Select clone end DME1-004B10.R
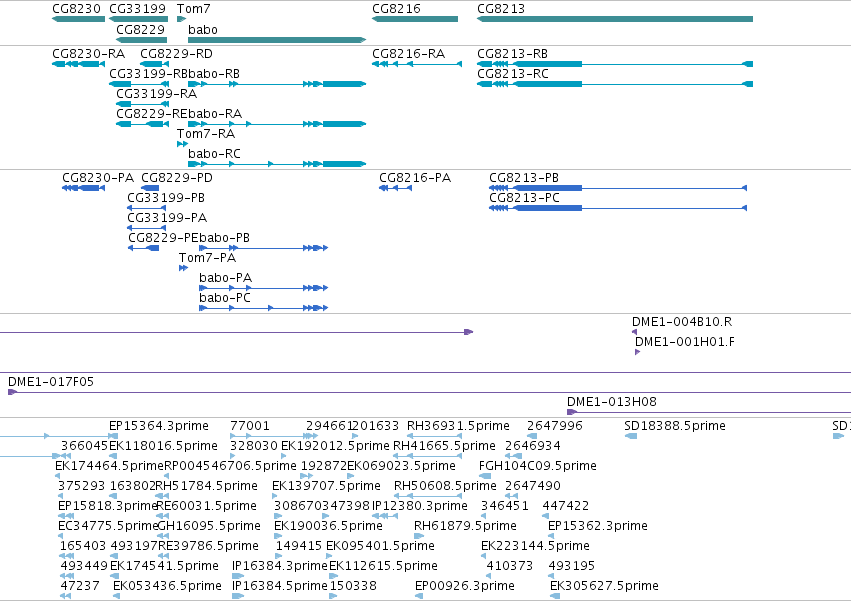This screenshot has width=851, height=601. 682,322
